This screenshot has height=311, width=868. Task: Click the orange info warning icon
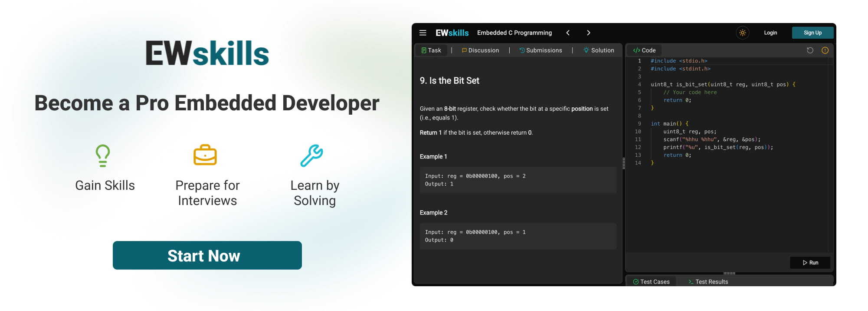pyautogui.click(x=825, y=50)
